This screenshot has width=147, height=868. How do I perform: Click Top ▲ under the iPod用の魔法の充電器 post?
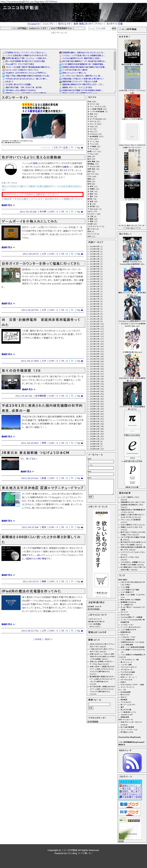point(79,630)
